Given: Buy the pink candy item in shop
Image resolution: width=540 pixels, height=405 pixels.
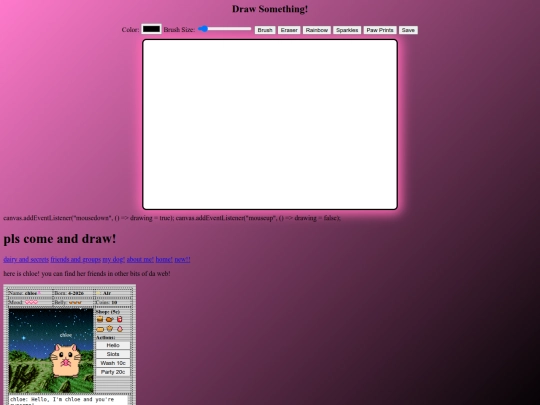Looking at the screenshot, I should pyautogui.click(x=120, y=329).
